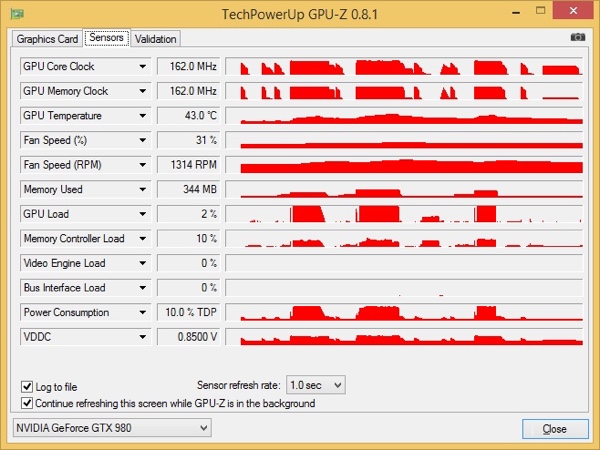Click the 162.0 MHz GPU Memory Clock value
This screenshot has width=600, height=450.
point(189,91)
